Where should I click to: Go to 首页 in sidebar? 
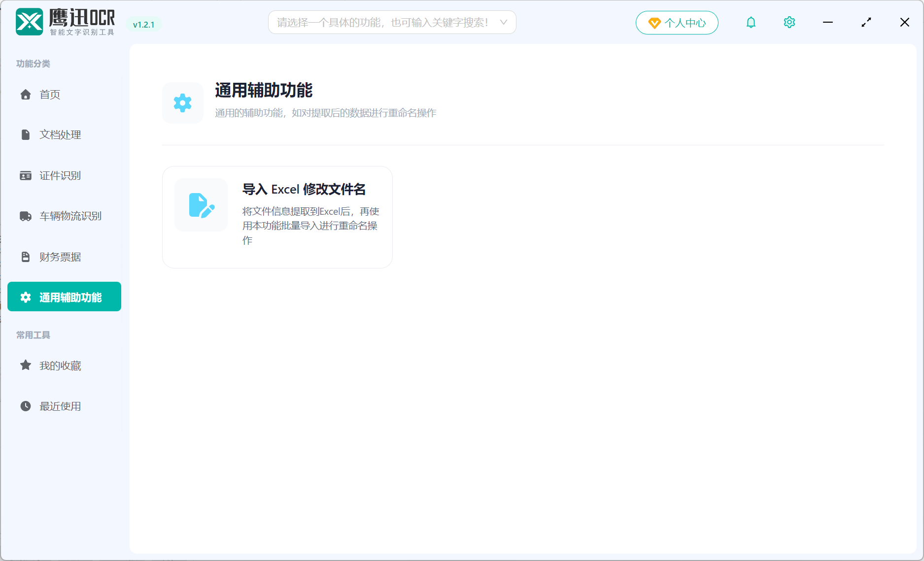pyautogui.click(x=64, y=95)
